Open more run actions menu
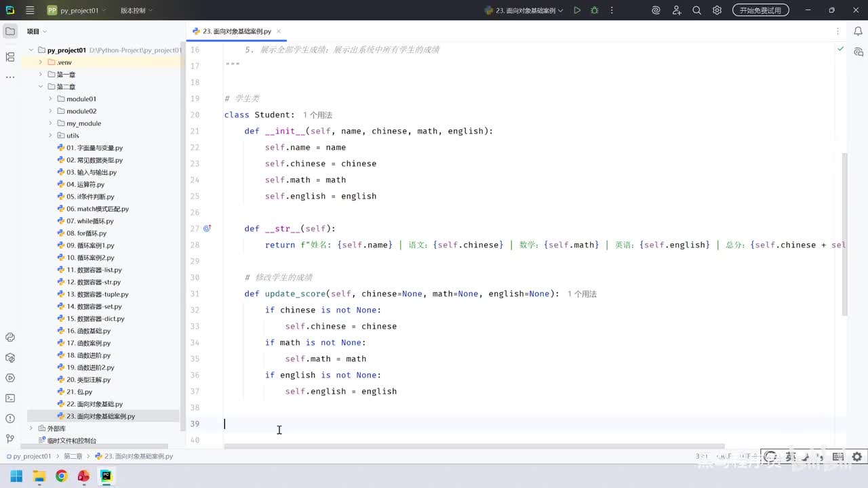Image resolution: width=868 pixels, height=488 pixels. point(612,10)
